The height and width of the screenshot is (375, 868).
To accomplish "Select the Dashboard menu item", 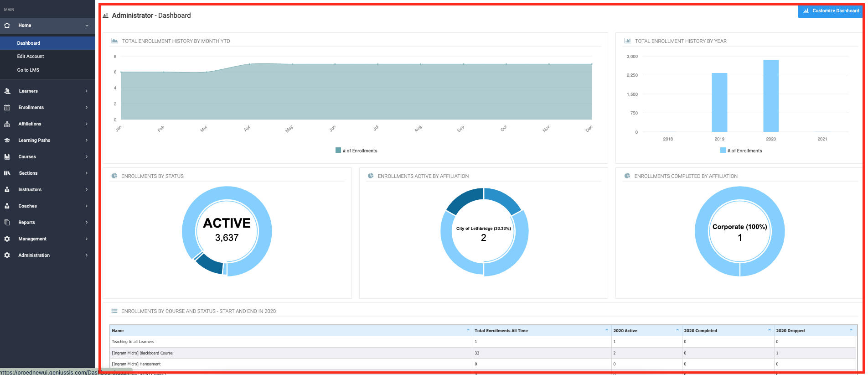I will (29, 43).
